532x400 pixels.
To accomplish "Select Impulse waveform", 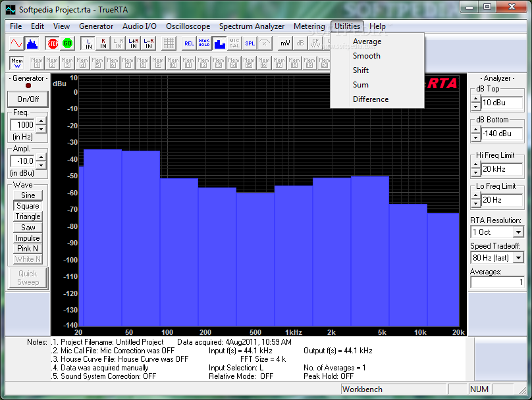I will click(x=28, y=238).
